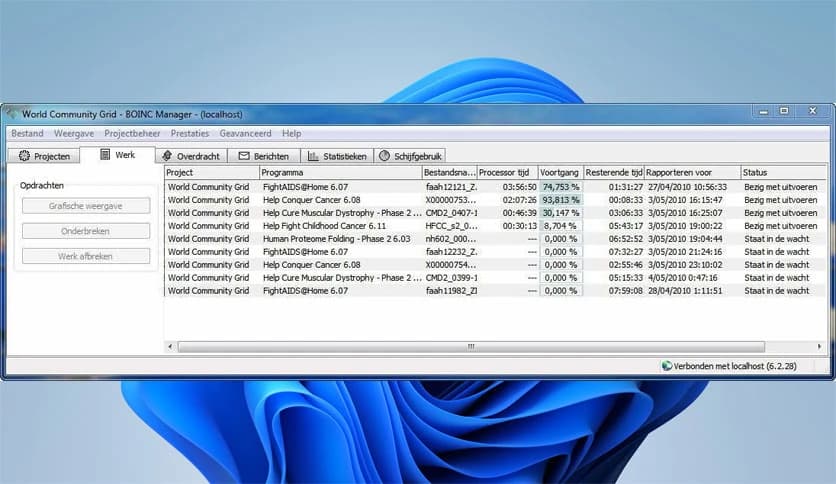Select file name CMD2_0399-1
Image resolution: width=836 pixels, height=484 pixels.
click(x=451, y=278)
